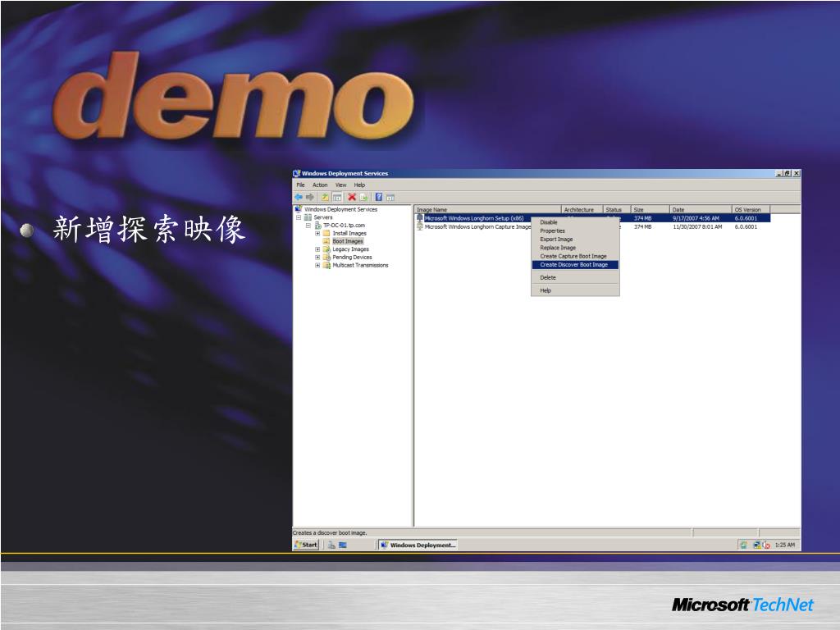Sort by the Status column header
Viewport: 840px width, 630px height.
pos(617,209)
